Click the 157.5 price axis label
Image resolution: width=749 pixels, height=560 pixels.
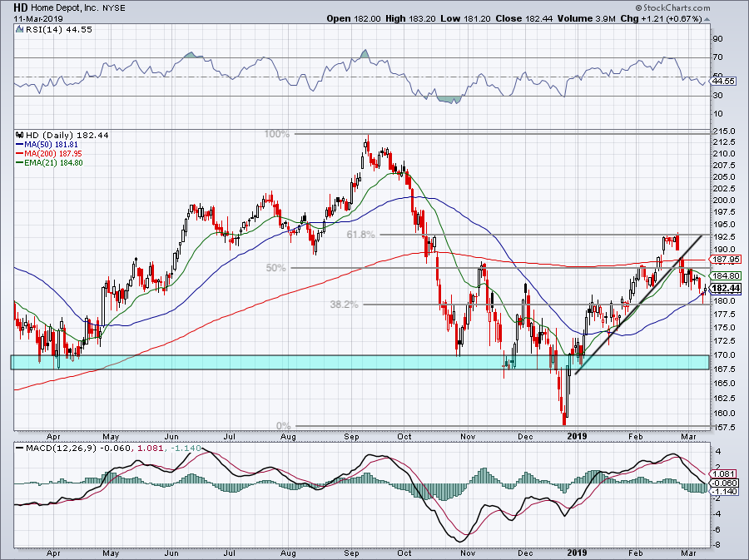(x=724, y=427)
